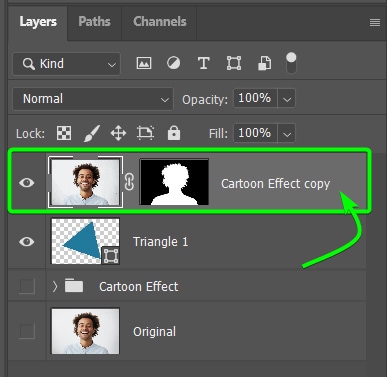
Task: Filter for smart objects icon
Action: point(264,63)
